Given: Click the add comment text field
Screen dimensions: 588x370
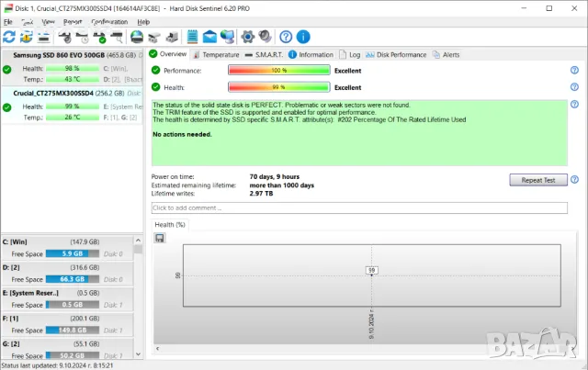Looking at the screenshot, I should [358, 208].
